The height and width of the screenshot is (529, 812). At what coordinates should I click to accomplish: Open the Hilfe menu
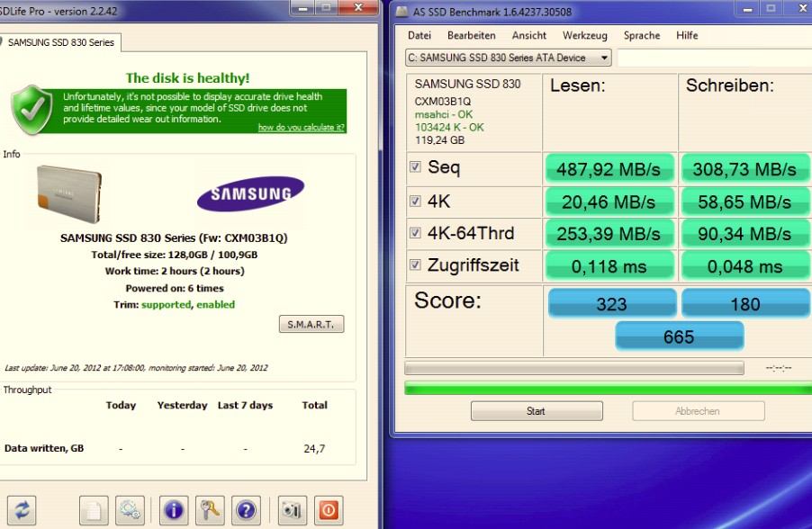687,35
